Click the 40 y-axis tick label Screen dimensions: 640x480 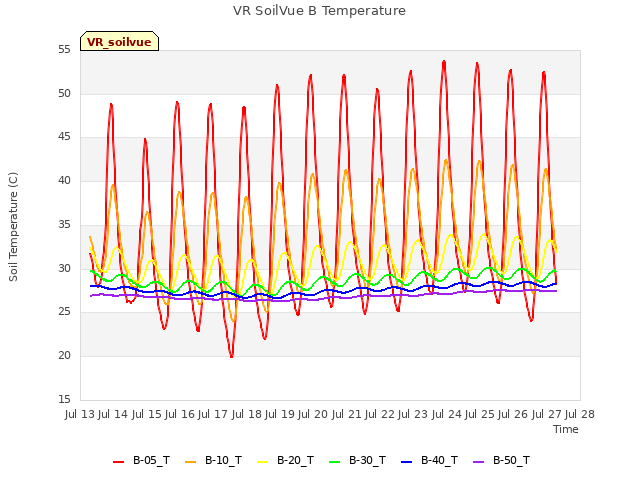pyautogui.click(x=64, y=180)
